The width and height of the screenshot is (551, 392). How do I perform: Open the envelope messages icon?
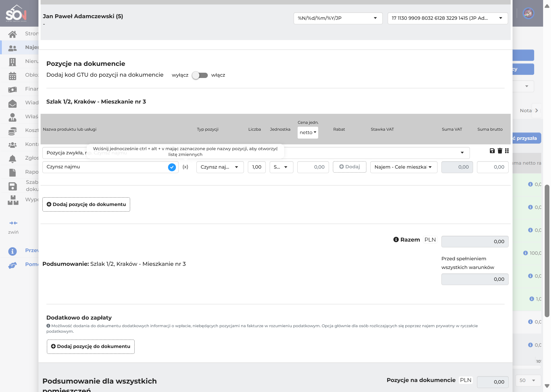point(12,104)
